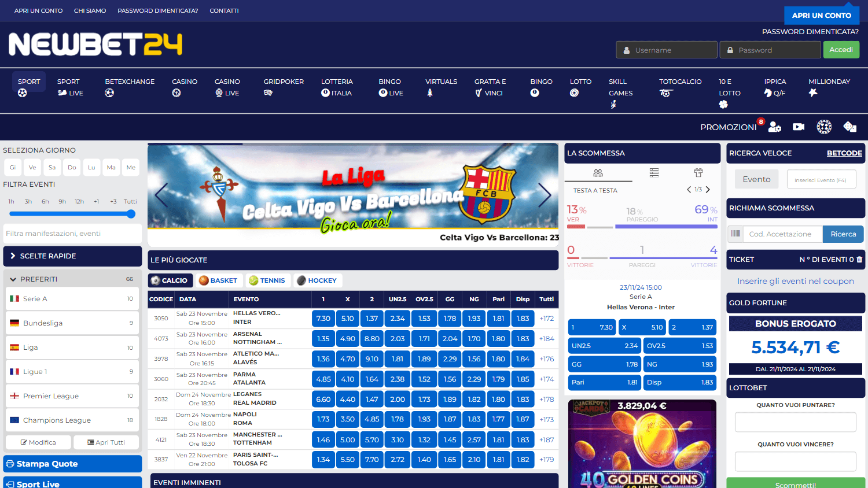The width and height of the screenshot is (868, 488).
Task: Select day 'Do' in Seleziona Giorno
Action: [72, 167]
